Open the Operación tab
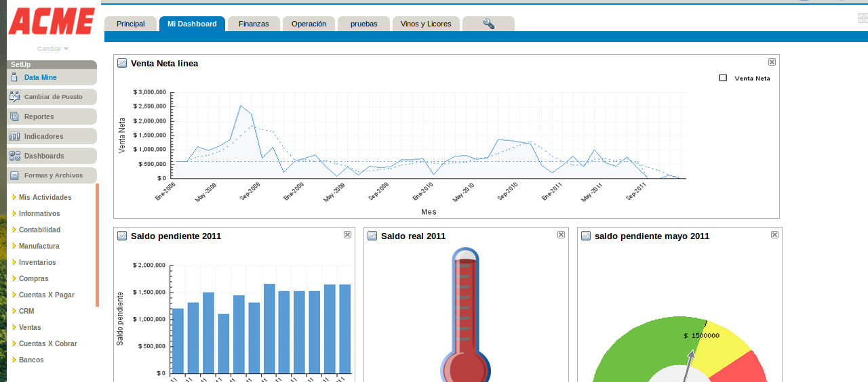This screenshot has height=382, width=868. tap(309, 24)
